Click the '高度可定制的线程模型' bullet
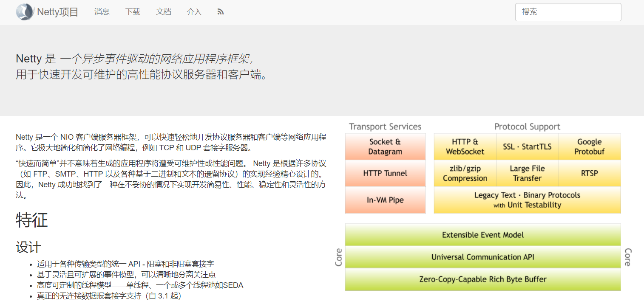Image resolution: width=644 pixels, height=304 pixels. tap(140, 285)
